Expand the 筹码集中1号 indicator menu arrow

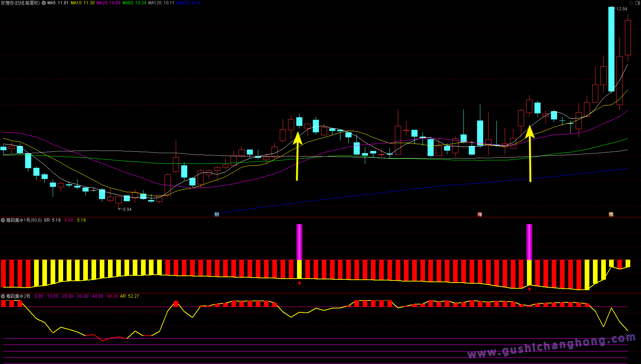click(3, 220)
